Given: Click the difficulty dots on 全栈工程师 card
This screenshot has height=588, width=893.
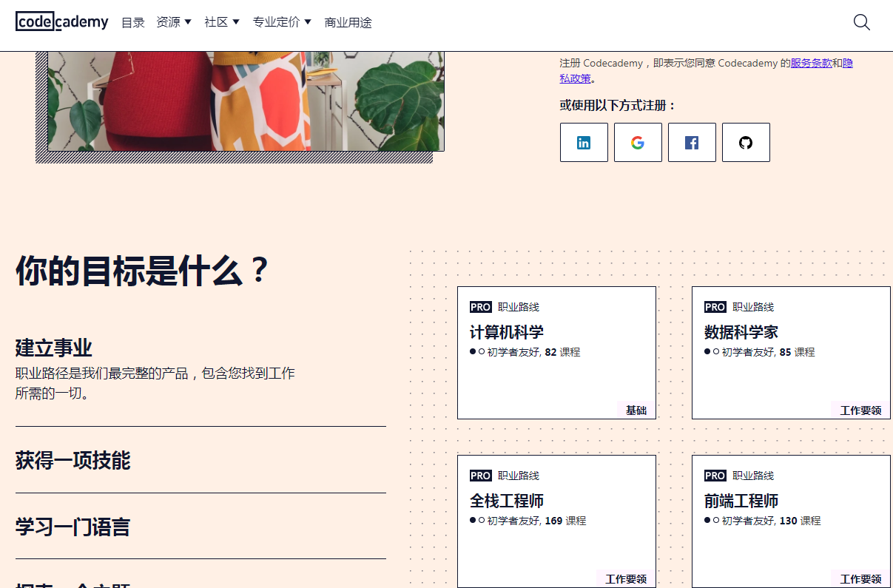Looking at the screenshot, I should (477, 521).
